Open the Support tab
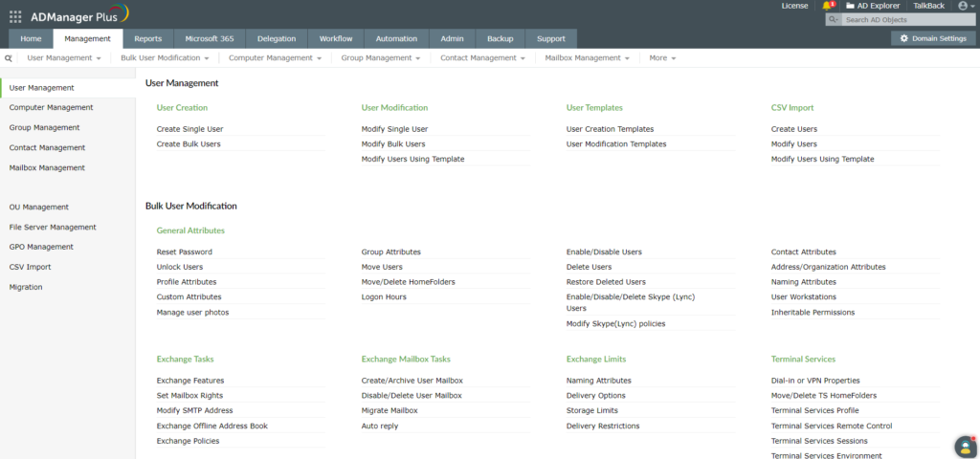980x459 pixels. pyautogui.click(x=551, y=38)
